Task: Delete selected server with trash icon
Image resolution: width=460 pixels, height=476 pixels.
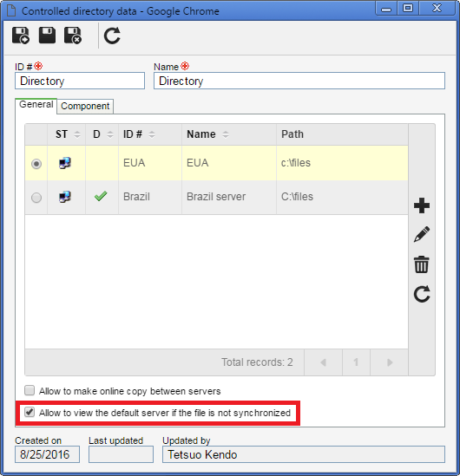Action: (x=422, y=264)
